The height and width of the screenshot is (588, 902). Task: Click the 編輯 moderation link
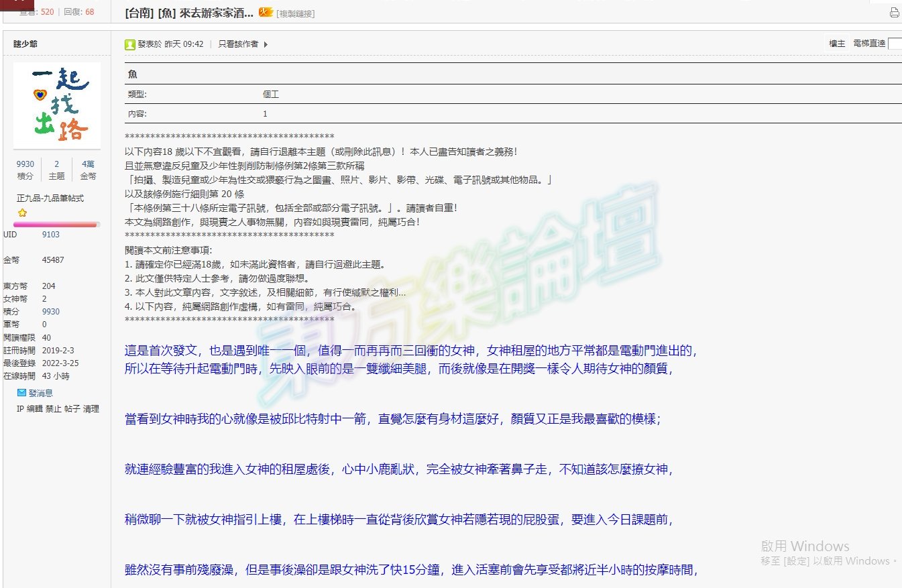[34, 409]
